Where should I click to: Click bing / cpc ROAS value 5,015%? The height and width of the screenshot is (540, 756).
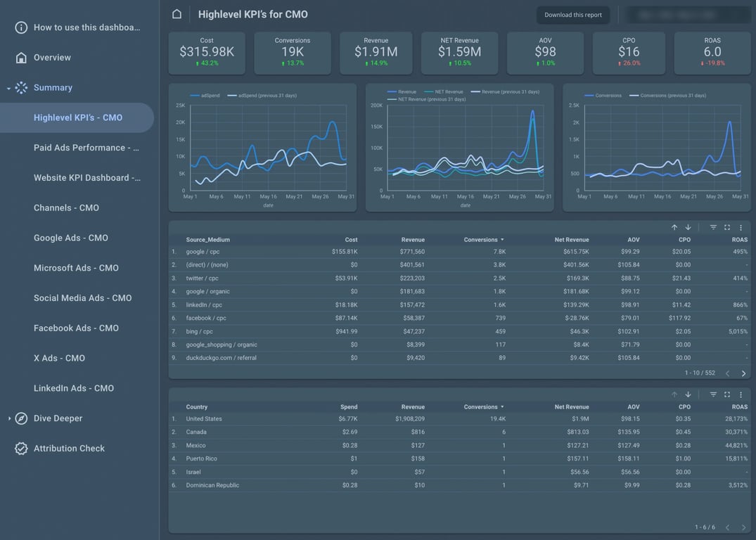tap(738, 332)
